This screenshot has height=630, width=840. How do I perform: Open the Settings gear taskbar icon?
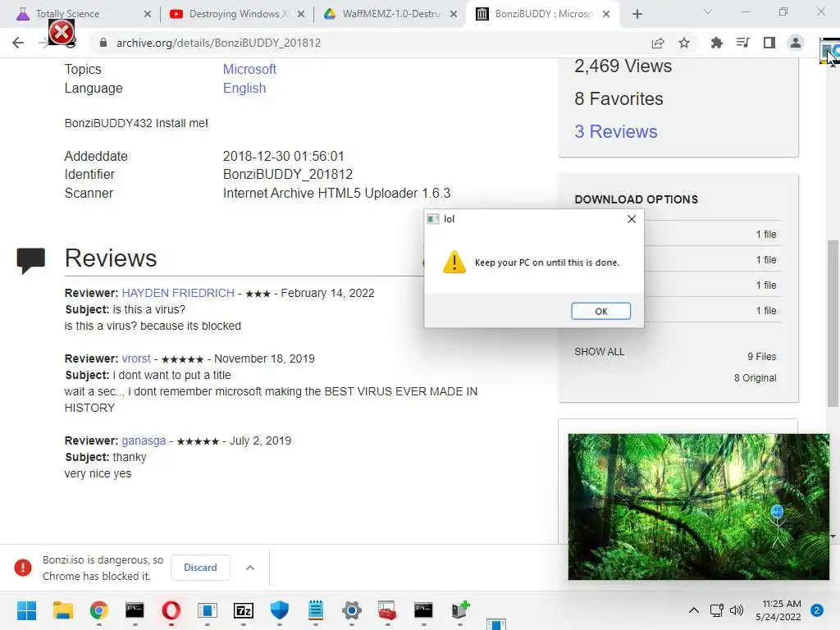[x=351, y=610]
